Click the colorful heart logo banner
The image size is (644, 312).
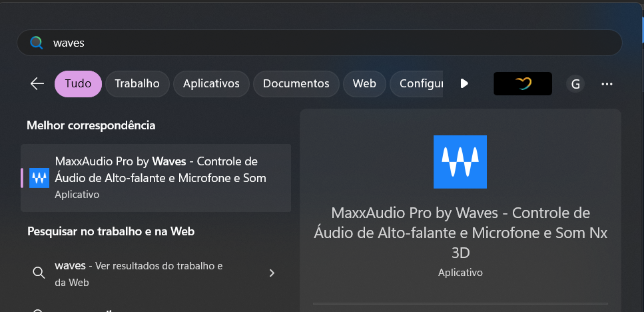[523, 83]
